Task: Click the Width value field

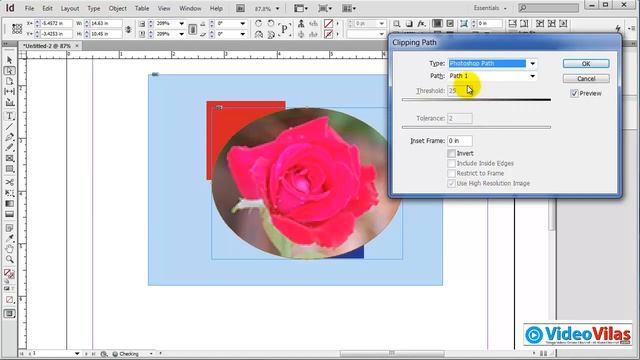Action: click(x=106, y=24)
